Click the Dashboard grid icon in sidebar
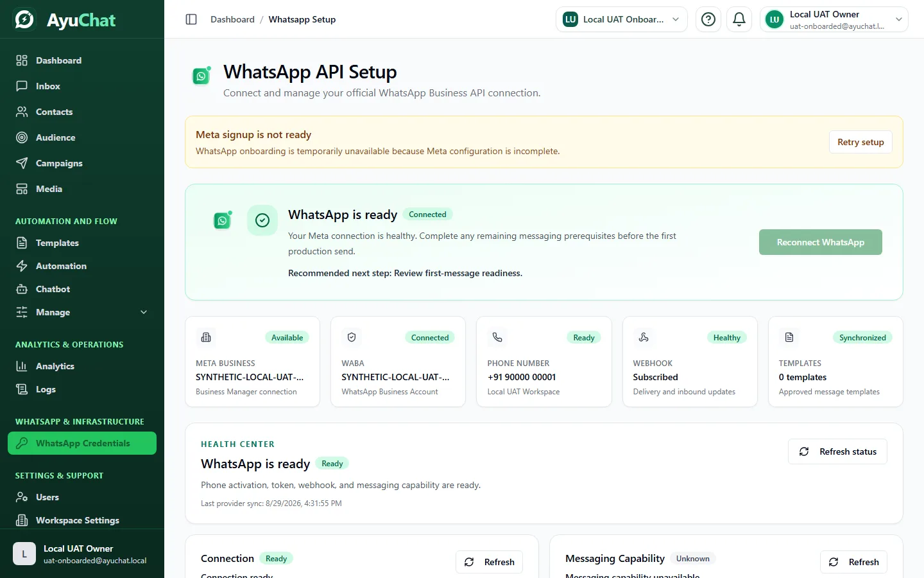 point(22,60)
